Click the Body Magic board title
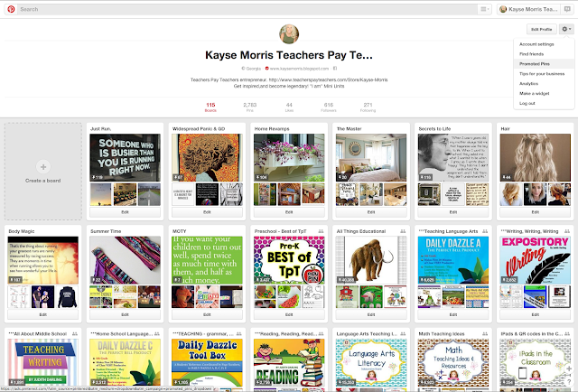Image resolution: width=578 pixels, height=392 pixels. [22, 231]
